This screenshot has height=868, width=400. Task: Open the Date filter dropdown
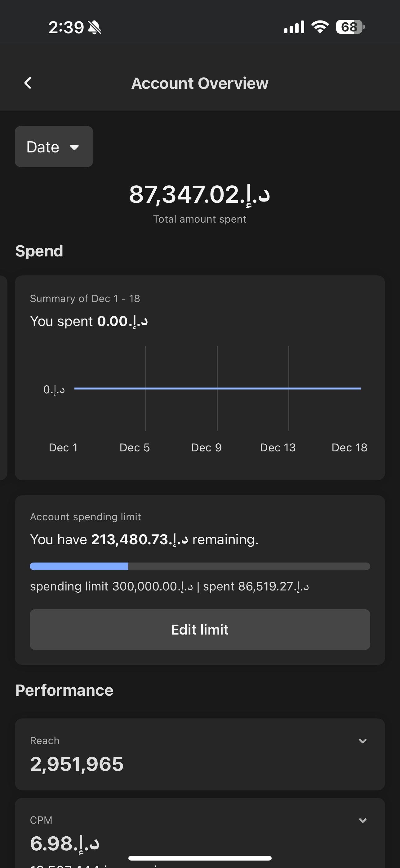(x=54, y=147)
